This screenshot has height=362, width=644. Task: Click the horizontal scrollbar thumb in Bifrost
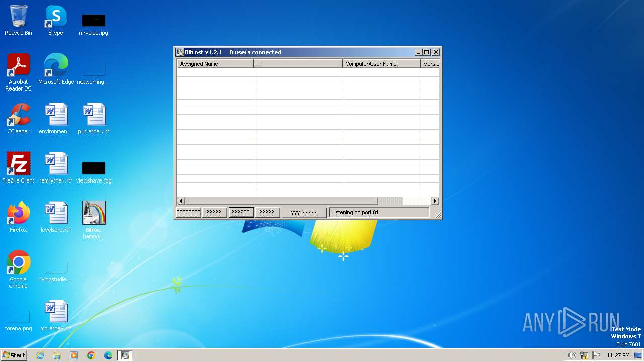point(281,201)
